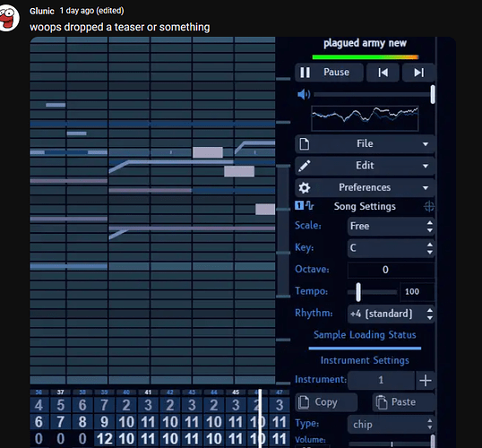Open the Edit dropdown menu
Viewport: 482px width, 448px height.
[365, 166]
